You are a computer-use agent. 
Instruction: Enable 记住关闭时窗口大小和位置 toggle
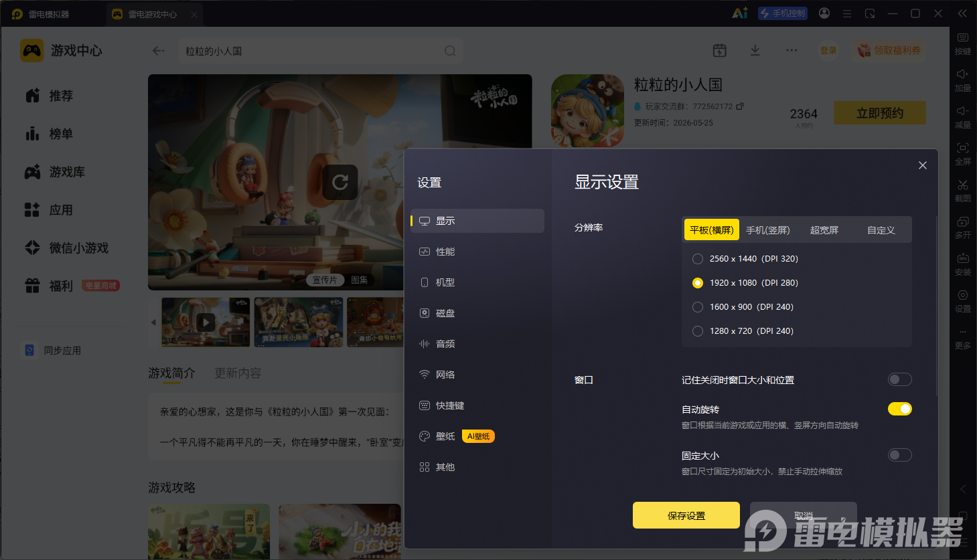[x=899, y=379]
